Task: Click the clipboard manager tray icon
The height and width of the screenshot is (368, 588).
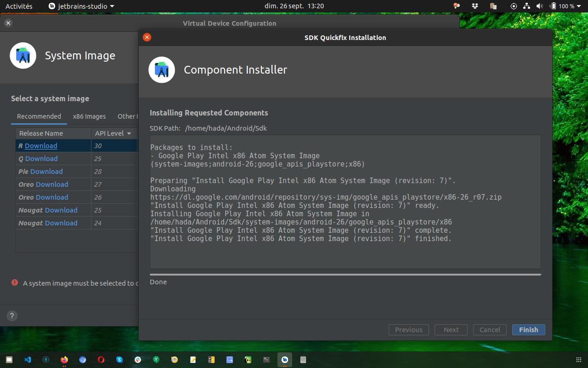Action: click(493, 6)
